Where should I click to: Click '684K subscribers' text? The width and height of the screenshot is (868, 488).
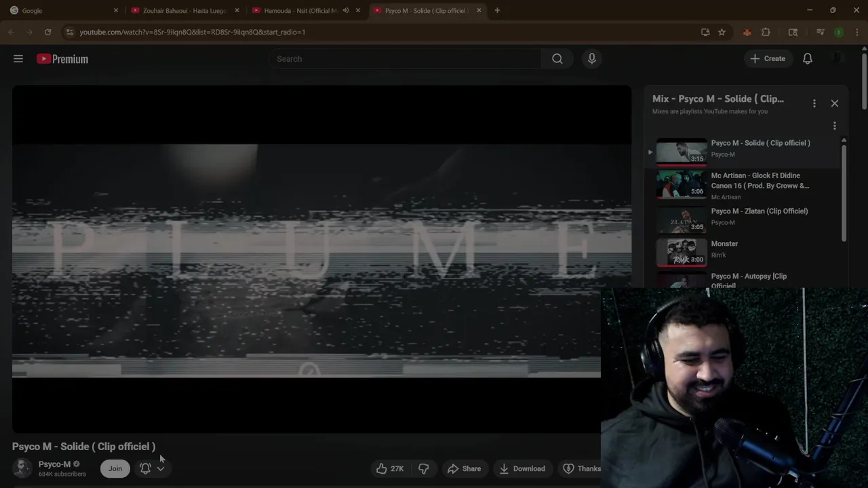coord(62,474)
